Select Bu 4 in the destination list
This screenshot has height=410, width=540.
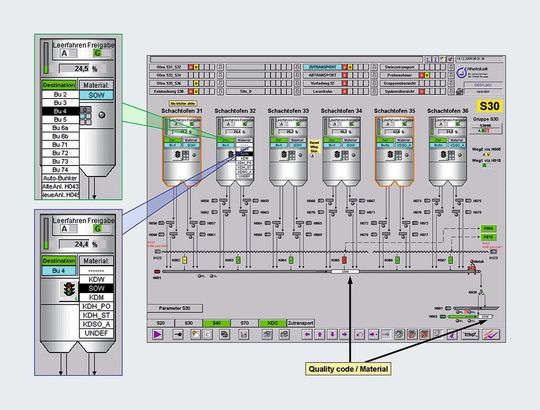click(x=60, y=111)
